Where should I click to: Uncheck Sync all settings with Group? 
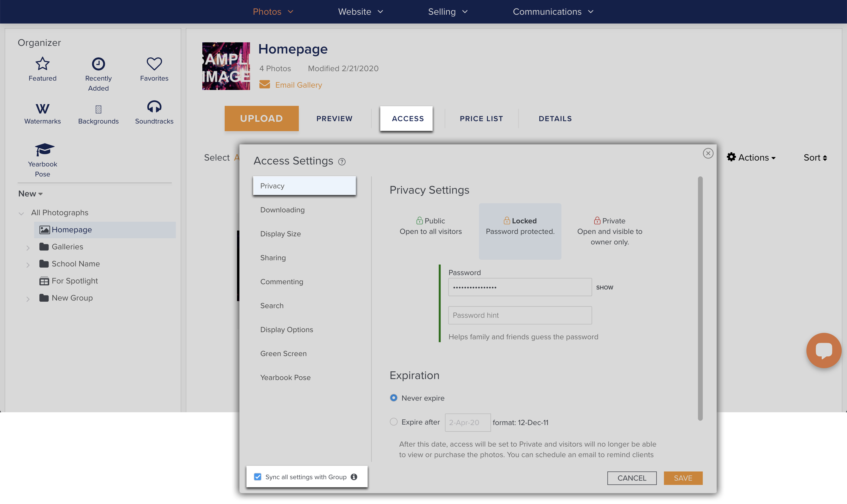pos(257,476)
